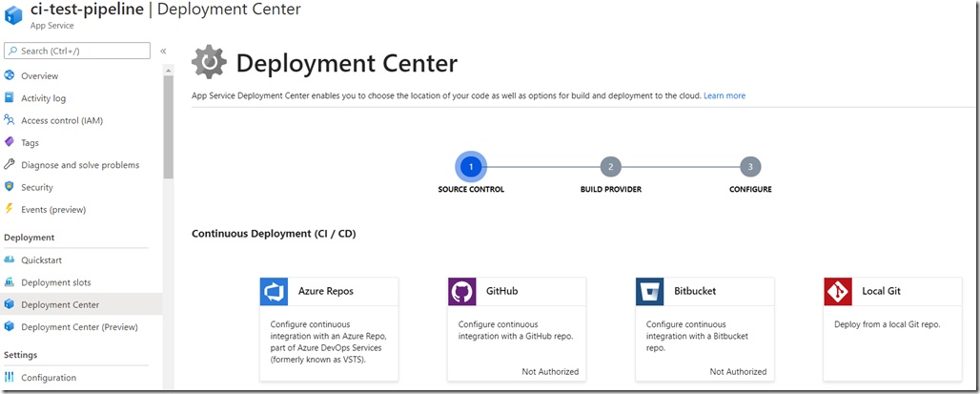Select Deployment Center (Preview) menu item

[x=81, y=326]
